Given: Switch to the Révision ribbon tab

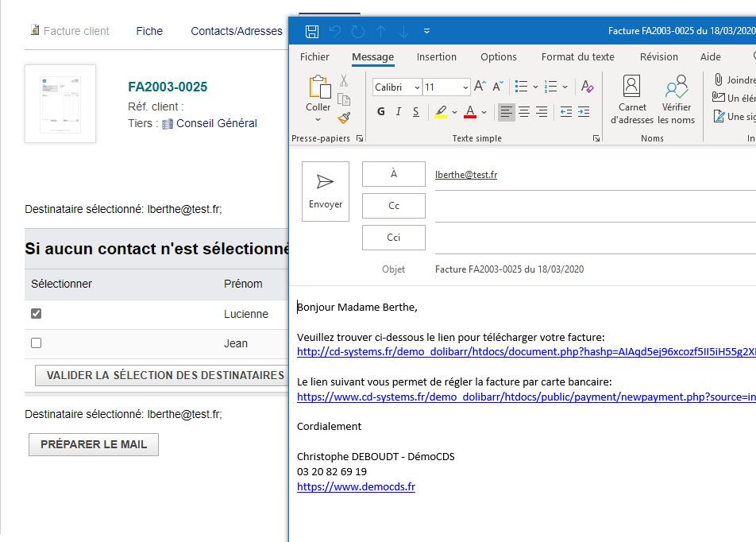Looking at the screenshot, I should [658, 57].
